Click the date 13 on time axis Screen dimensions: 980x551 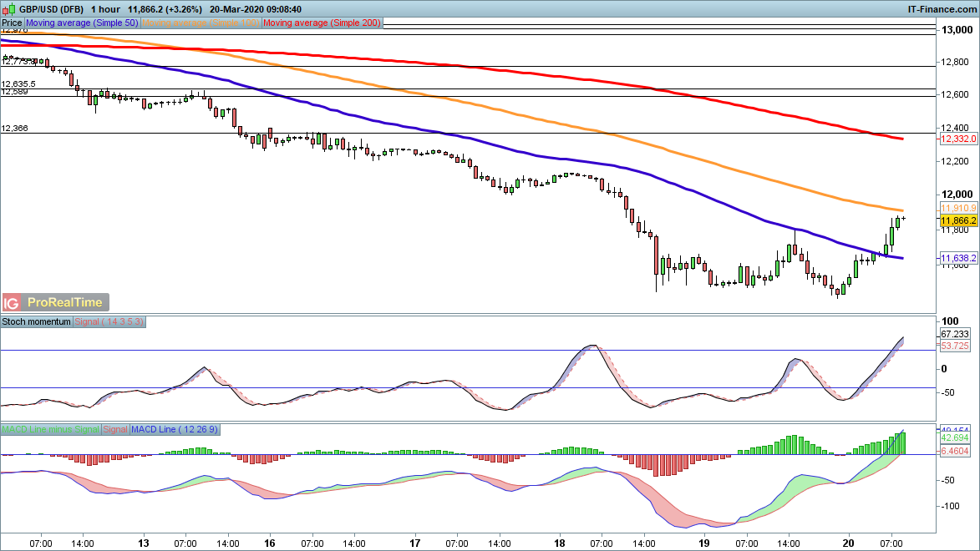pyautogui.click(x=144, y=543)
